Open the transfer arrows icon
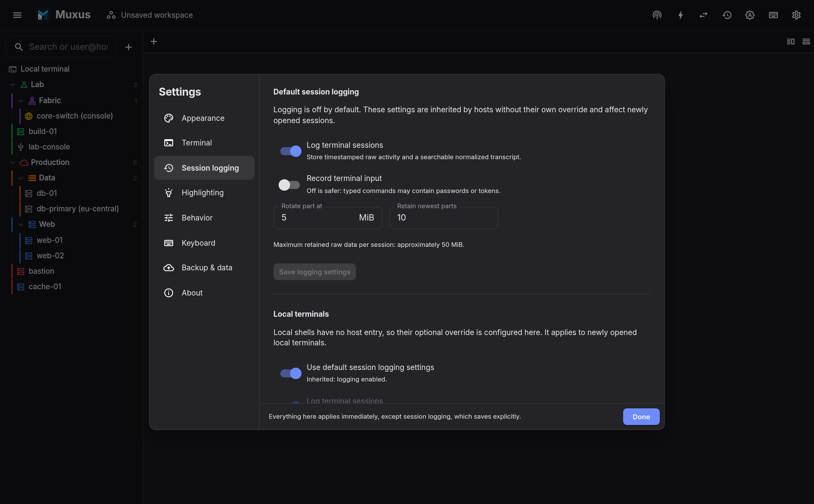 coord(704,15)
